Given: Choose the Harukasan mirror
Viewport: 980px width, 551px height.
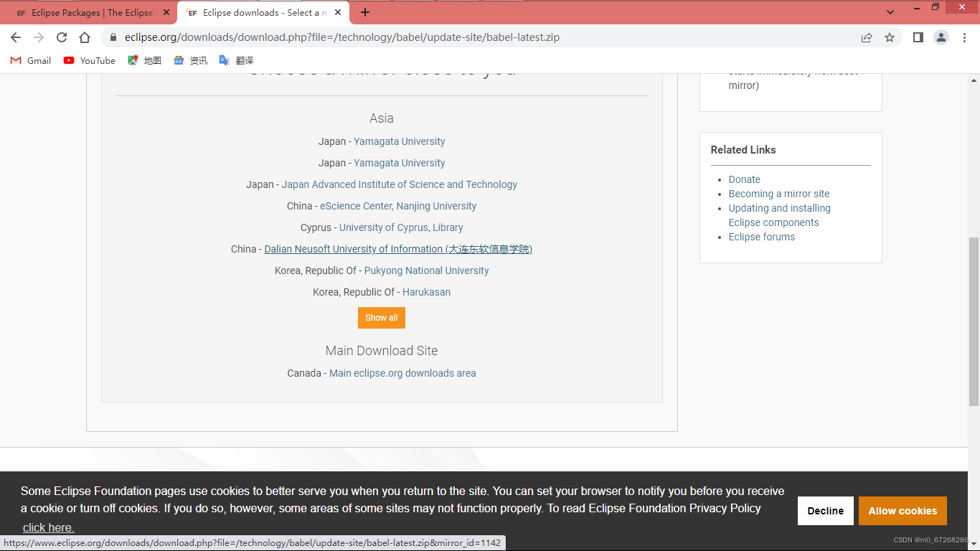Looking at the screenshot, I should point(426,292).
